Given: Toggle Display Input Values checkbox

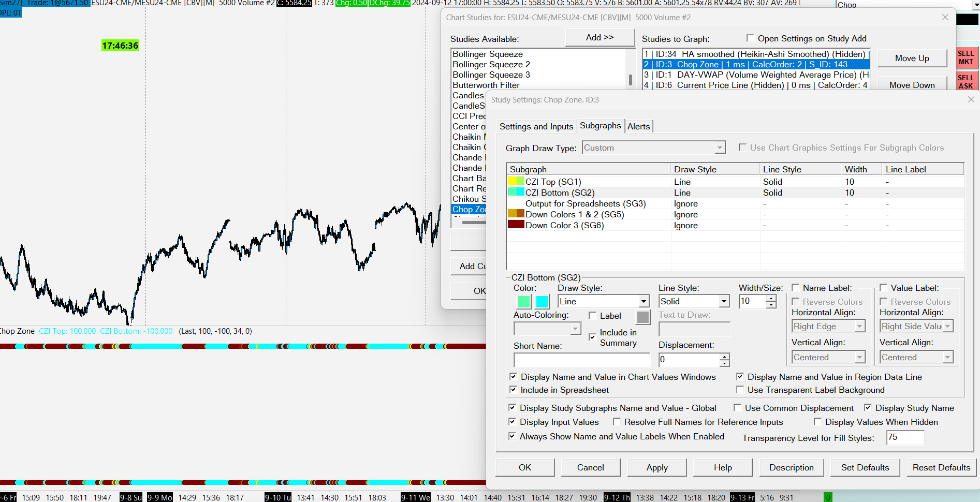Looking at the screenshot, I should pos(513,422).
